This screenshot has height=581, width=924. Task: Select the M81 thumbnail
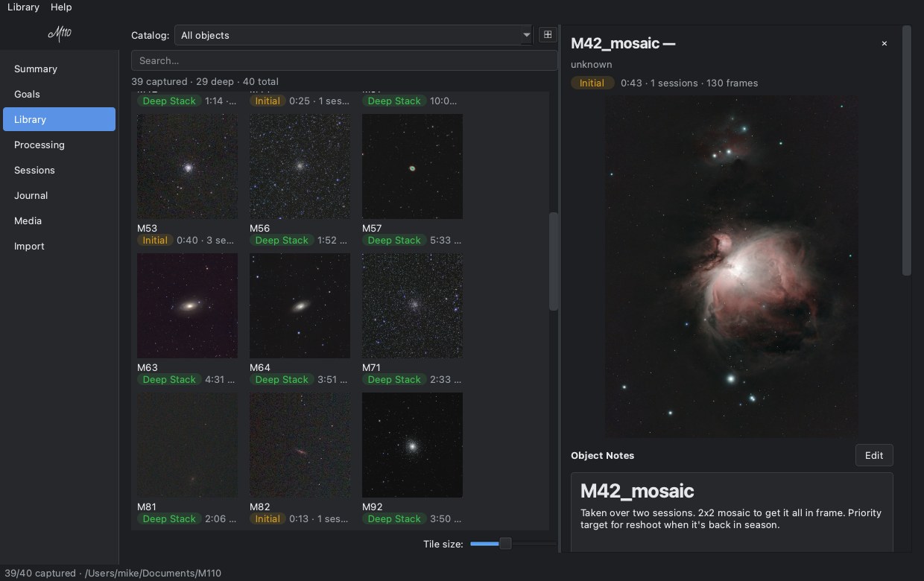[187, 445]
